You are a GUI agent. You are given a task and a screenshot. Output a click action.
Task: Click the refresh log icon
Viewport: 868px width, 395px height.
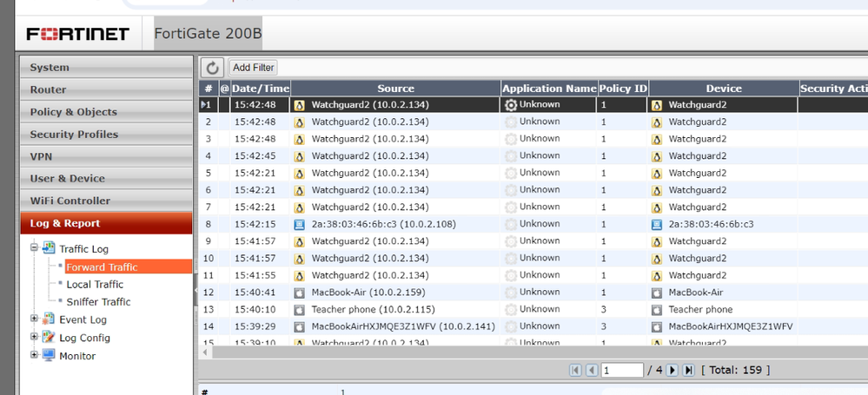tap(212, 68)
